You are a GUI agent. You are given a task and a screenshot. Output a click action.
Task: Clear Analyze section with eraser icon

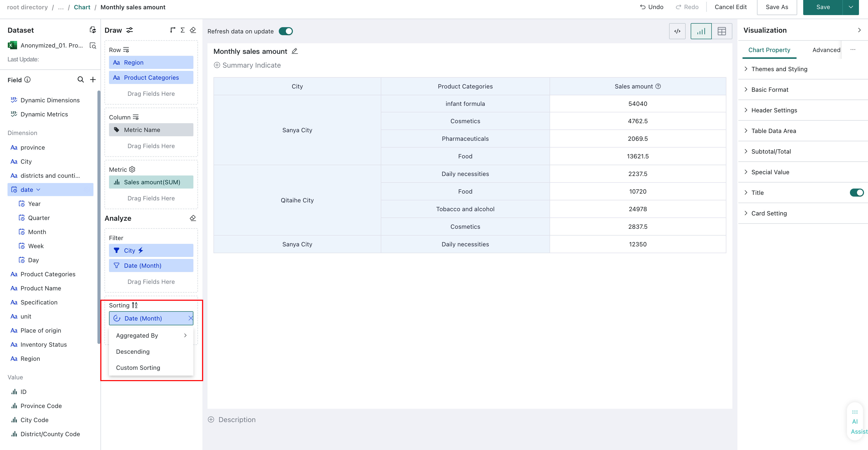(193, 218)
